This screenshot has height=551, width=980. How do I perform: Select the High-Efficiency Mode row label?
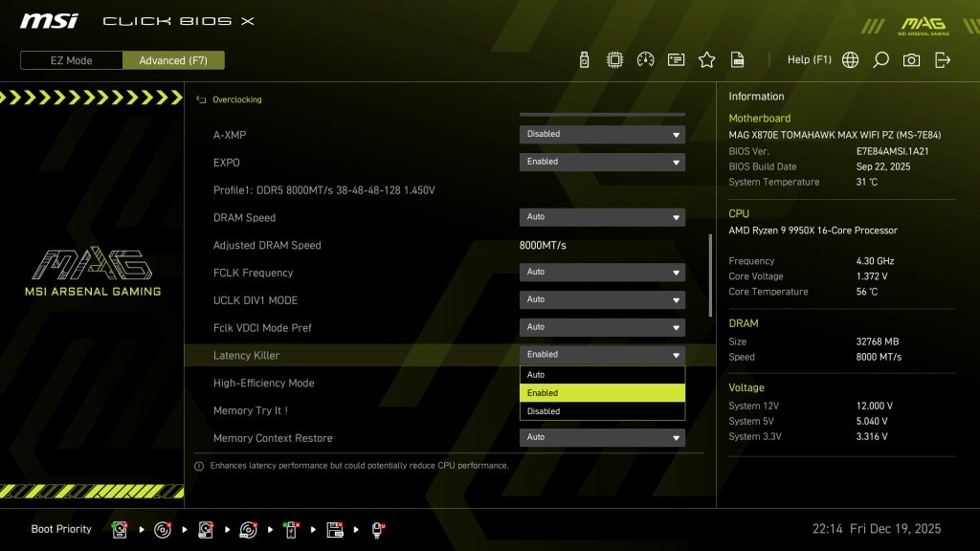[263, 383]
